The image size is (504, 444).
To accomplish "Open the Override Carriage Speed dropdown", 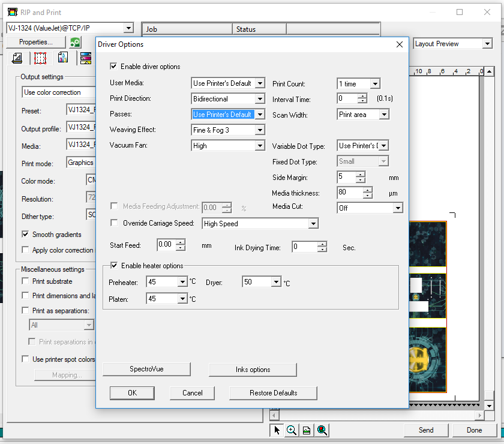I will [x=313, y=223].
